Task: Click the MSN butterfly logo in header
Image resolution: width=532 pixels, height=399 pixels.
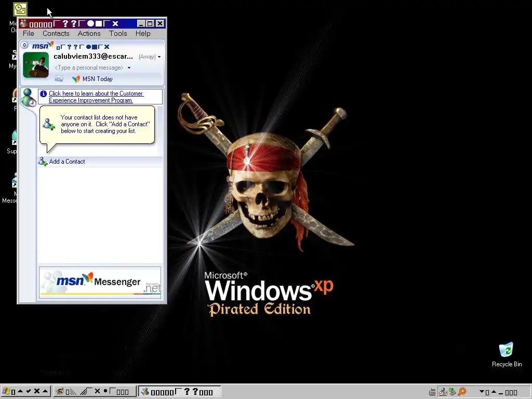Action: 43,45
